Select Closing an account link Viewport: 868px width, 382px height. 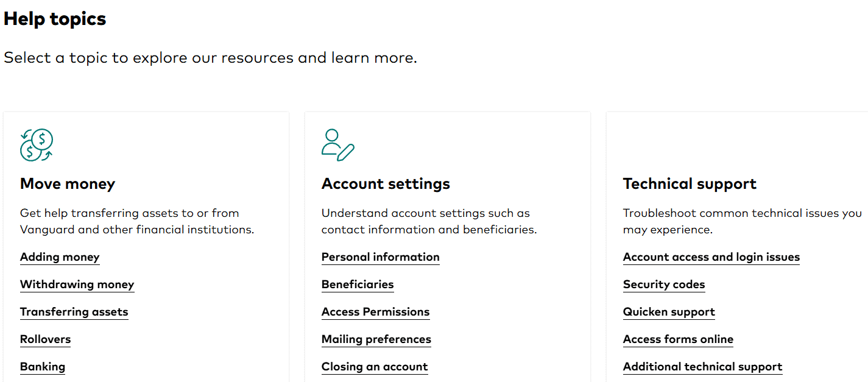(375, 367)
